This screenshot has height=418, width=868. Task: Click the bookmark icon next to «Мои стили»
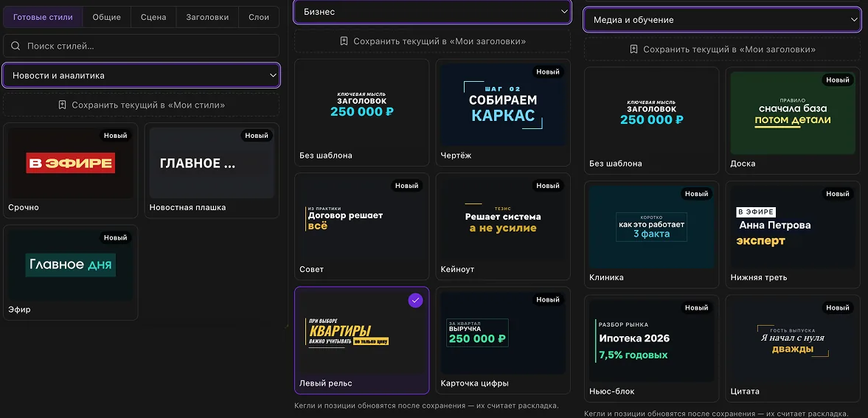pyautogui.click(x=62, y=105)
